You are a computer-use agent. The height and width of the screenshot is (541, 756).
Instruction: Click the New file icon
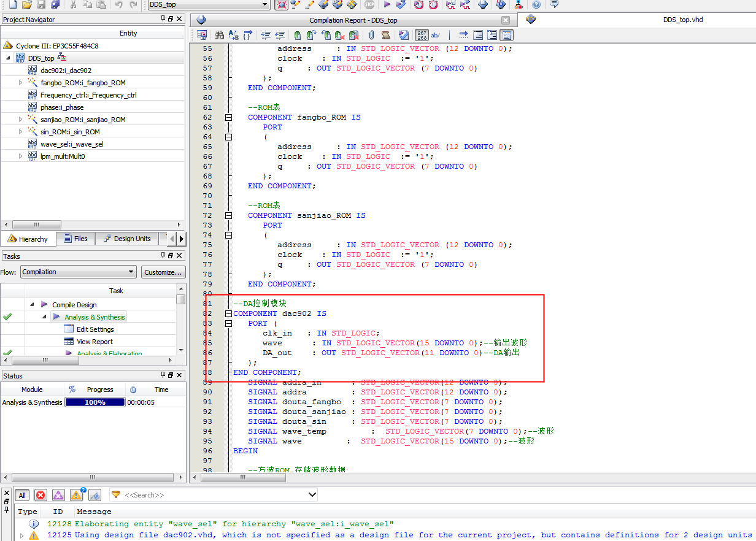tap(12, 4)
